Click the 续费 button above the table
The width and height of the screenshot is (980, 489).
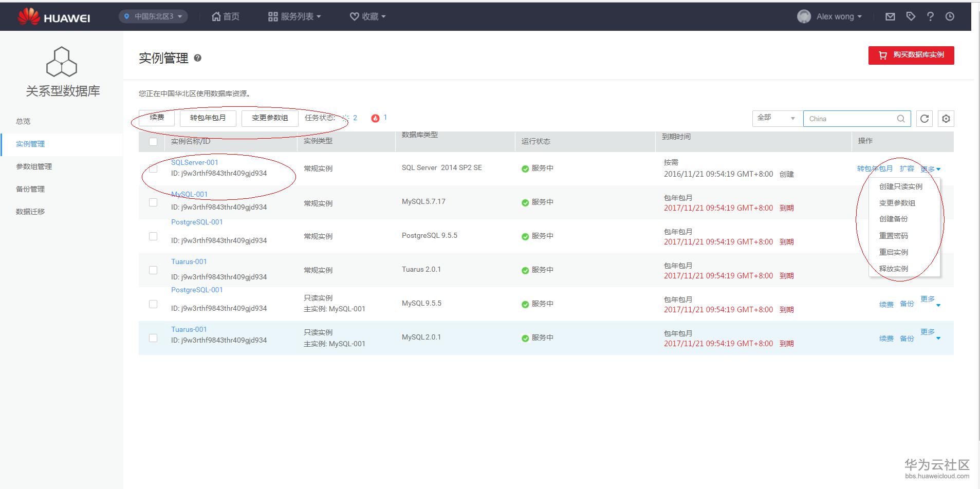pyautogui.click(x=157, y=118)
